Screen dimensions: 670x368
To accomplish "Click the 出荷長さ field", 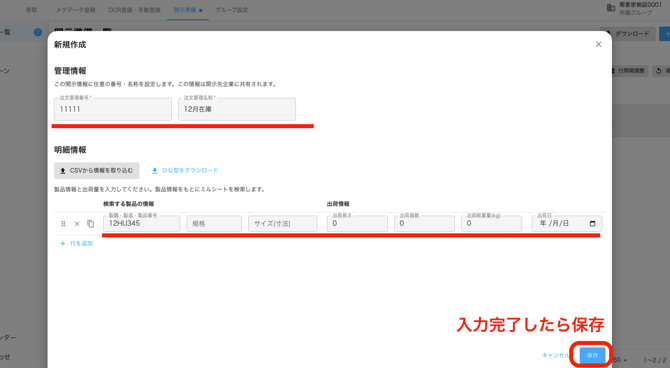I will click(357, 224).
